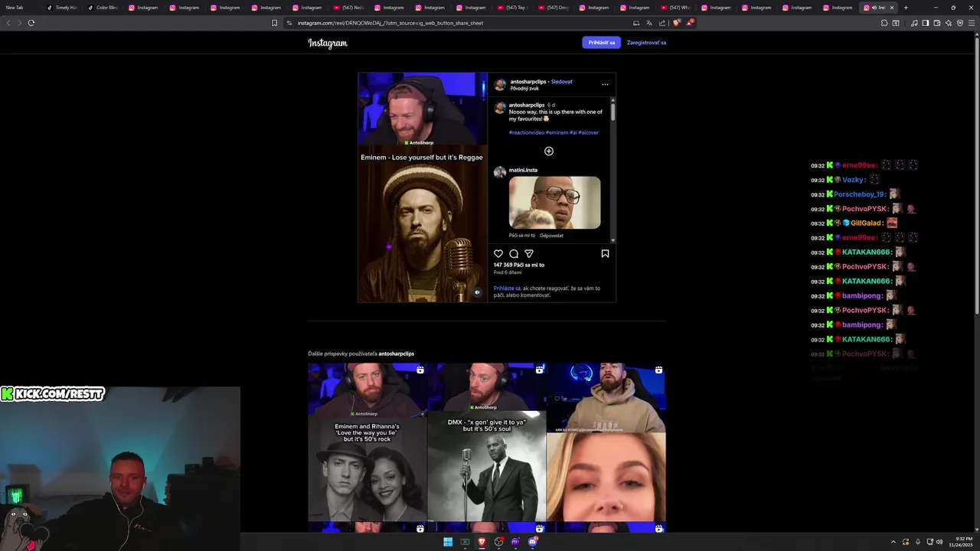
Task: Click Páči sa mi to under comment
Action: click(x=522, y=235)
